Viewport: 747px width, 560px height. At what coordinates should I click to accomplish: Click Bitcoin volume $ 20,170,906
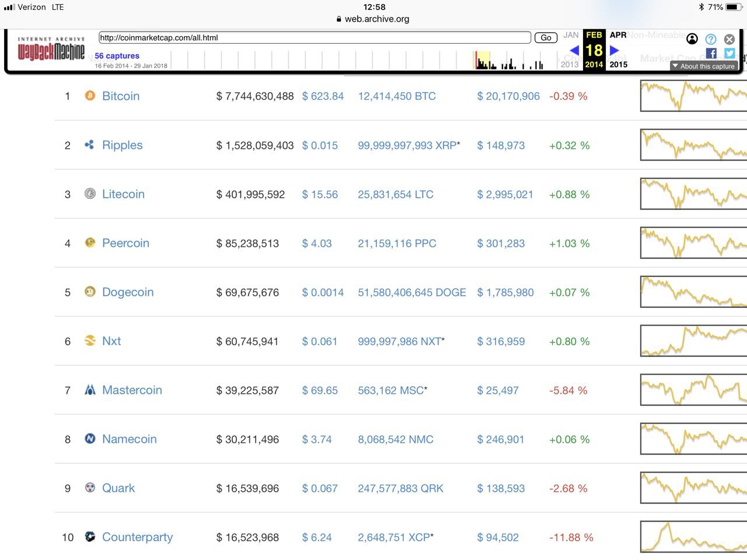(508, 96)
